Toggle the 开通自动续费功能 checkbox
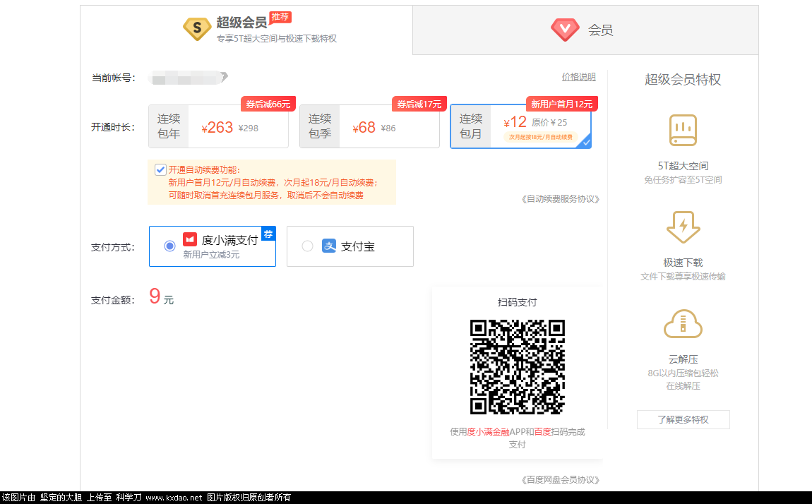 pyautogui.click(x=160, y=169)
